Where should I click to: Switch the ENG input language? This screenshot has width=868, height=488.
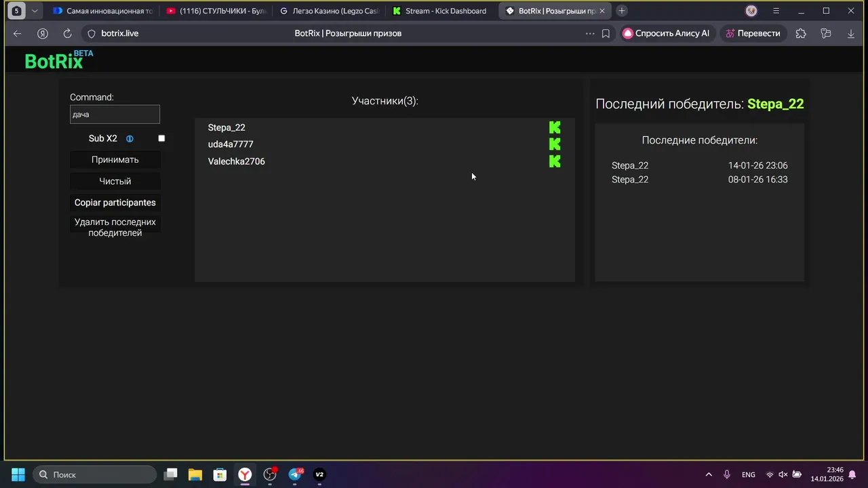click(749, 474)
